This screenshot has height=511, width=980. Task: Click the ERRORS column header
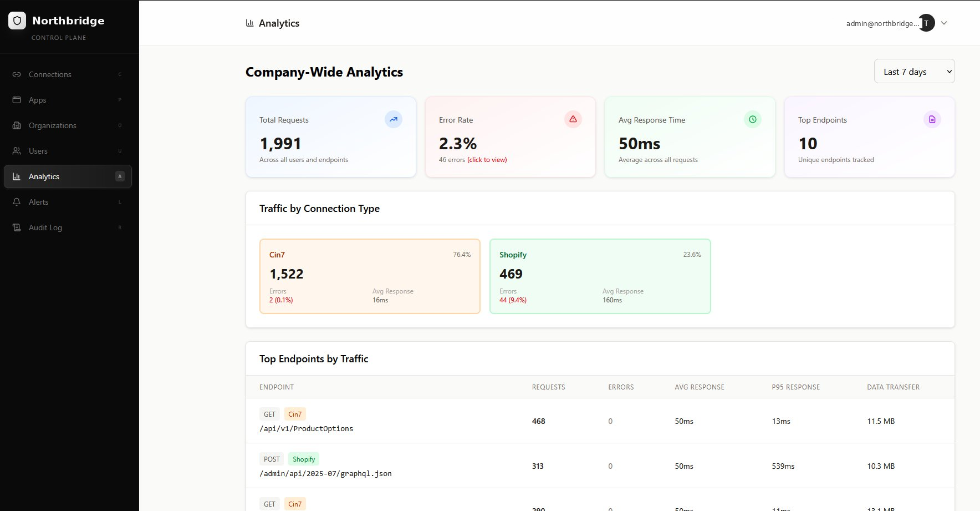621,387
